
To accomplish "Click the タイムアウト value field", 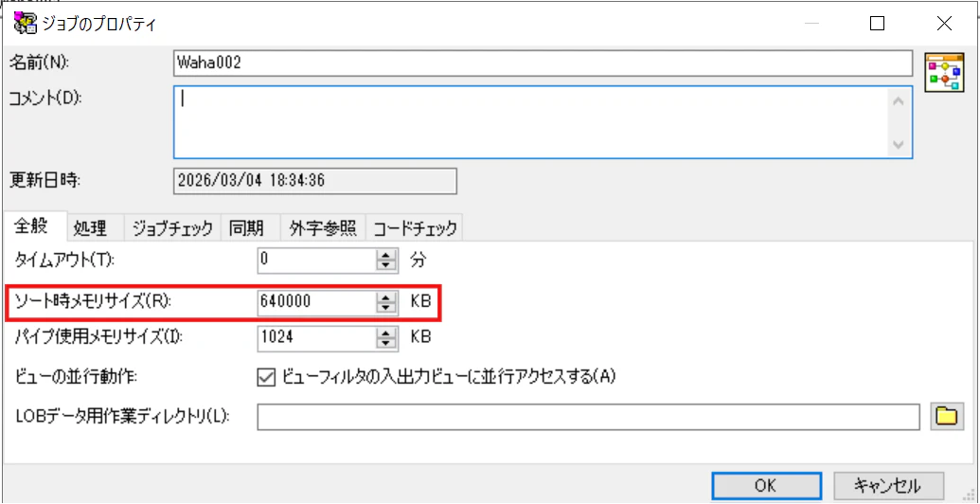I will (317, 261).
